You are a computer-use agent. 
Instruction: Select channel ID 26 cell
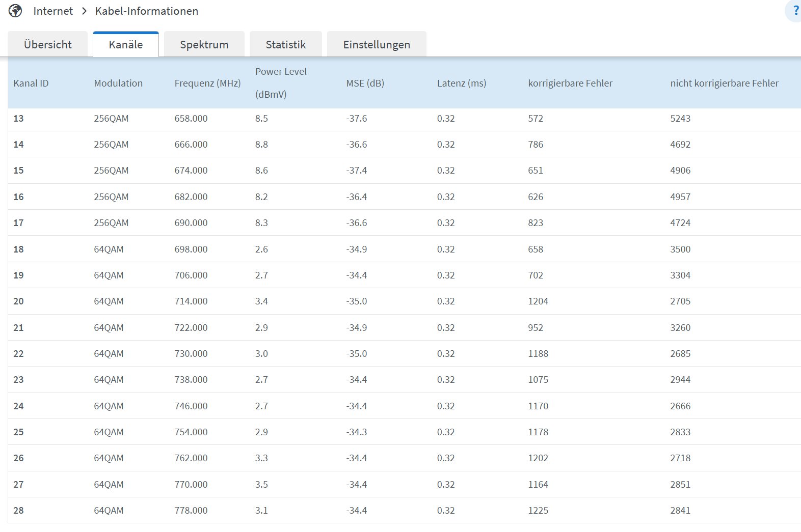pyautogui.click(x=18, y=458)
